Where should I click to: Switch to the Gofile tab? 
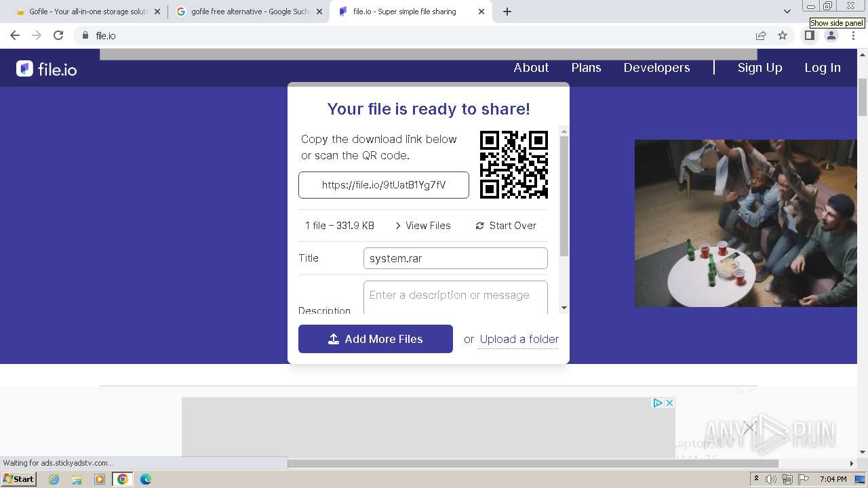pos(86,12)
